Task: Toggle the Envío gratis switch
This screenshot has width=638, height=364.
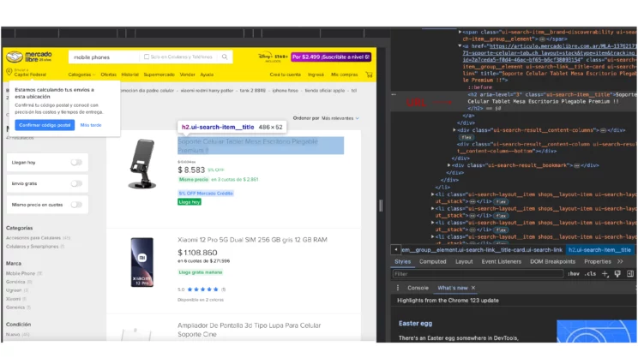Action: (76, 183)
